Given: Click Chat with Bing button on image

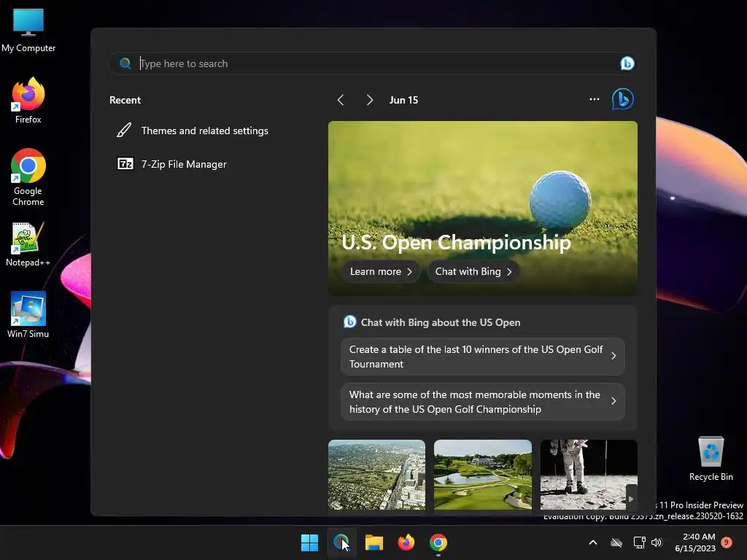Looking at the screenshot, I should tap(473, 271).
